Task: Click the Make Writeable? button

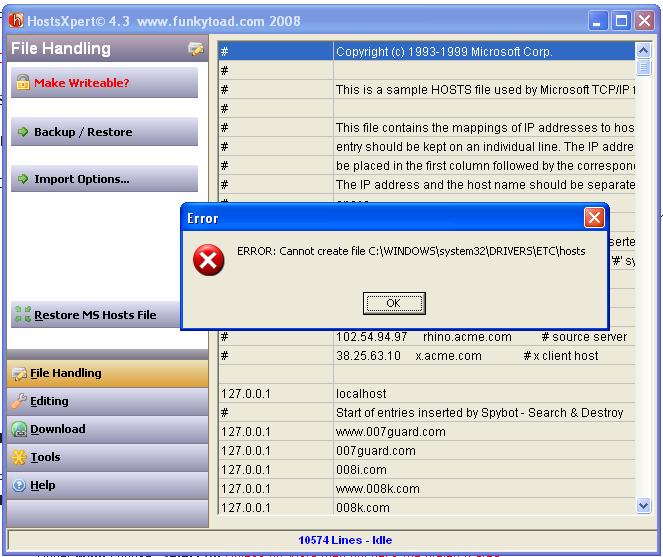Action: [104, 82]
